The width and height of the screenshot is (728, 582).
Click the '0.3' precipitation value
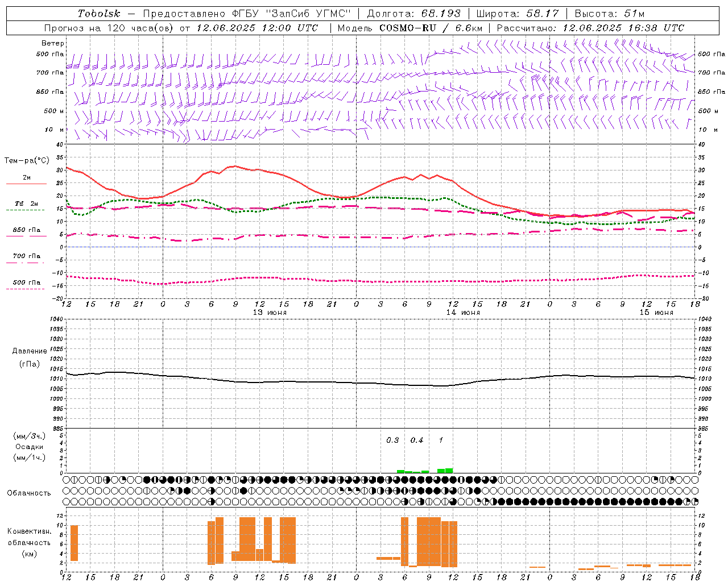392,440
